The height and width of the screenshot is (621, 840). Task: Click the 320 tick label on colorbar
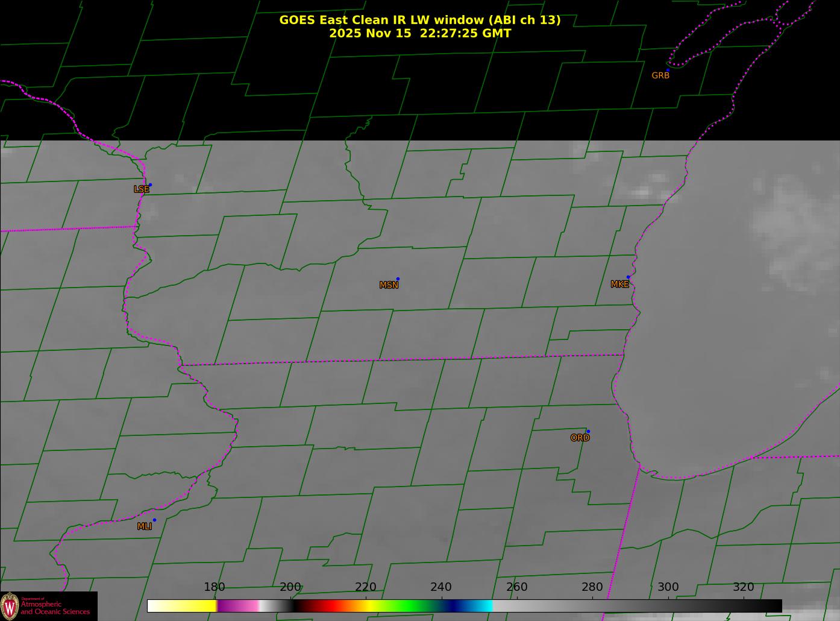(743, 587)
